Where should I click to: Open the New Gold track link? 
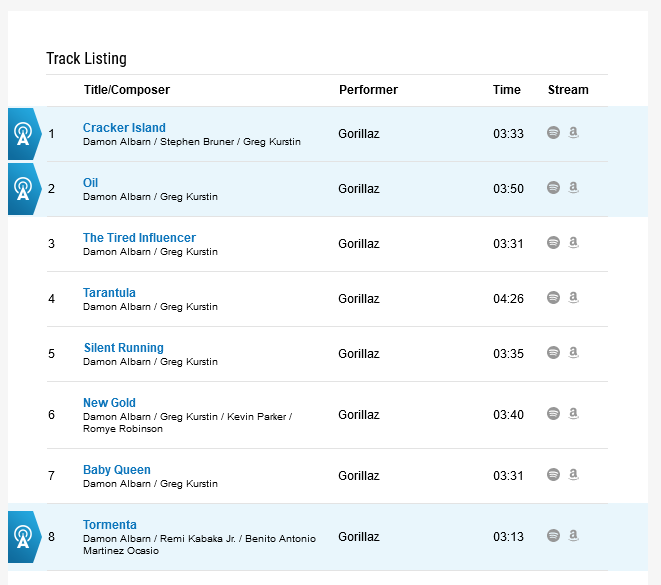[x=109, y=403]
